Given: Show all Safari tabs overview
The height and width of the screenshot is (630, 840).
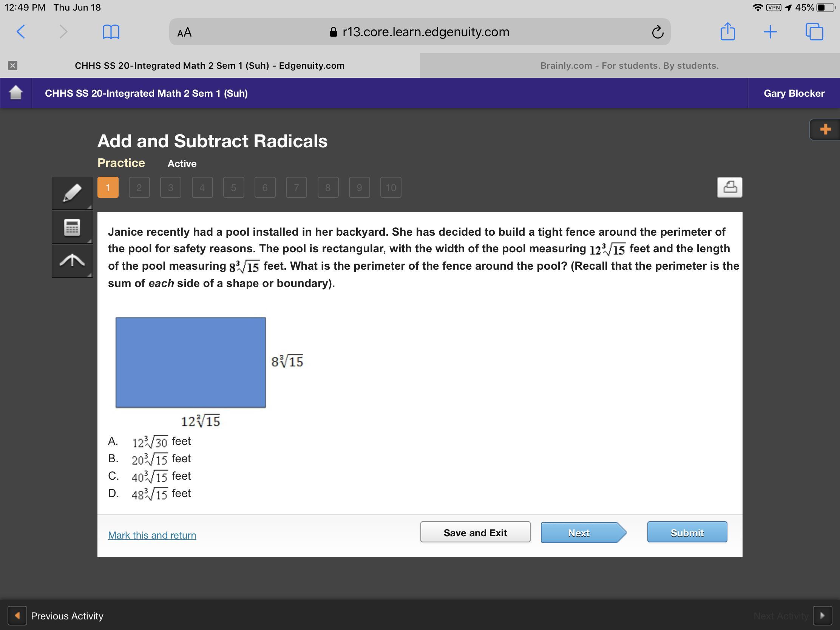Looking at the screenshot, I should pyautogui.click(x=814, y=31).
